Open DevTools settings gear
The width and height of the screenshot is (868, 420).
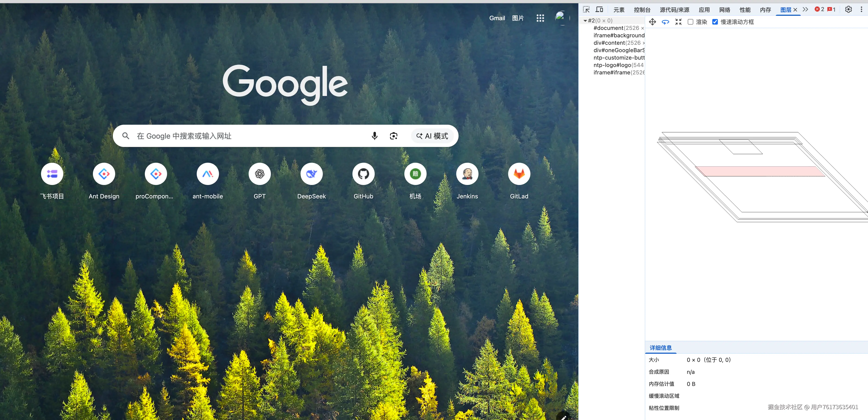(x=849, y=10)
